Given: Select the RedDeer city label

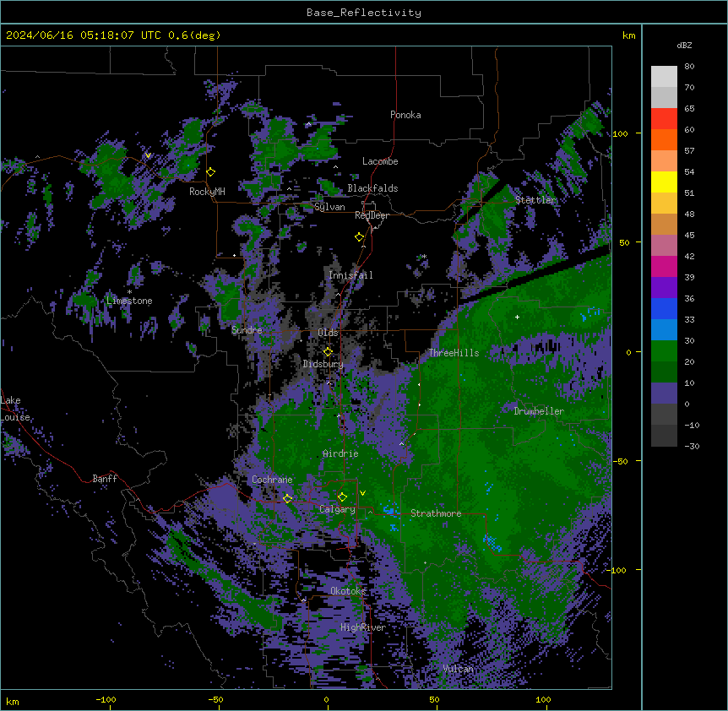Looking at the screenshot, I should pos(372,215).
